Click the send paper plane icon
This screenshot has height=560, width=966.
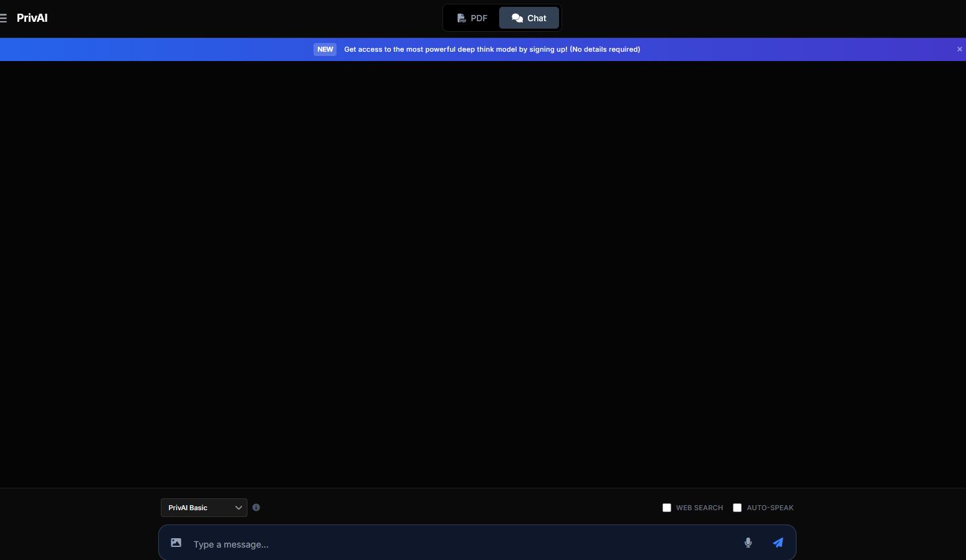pyautogui.click(x=777, y=543)
